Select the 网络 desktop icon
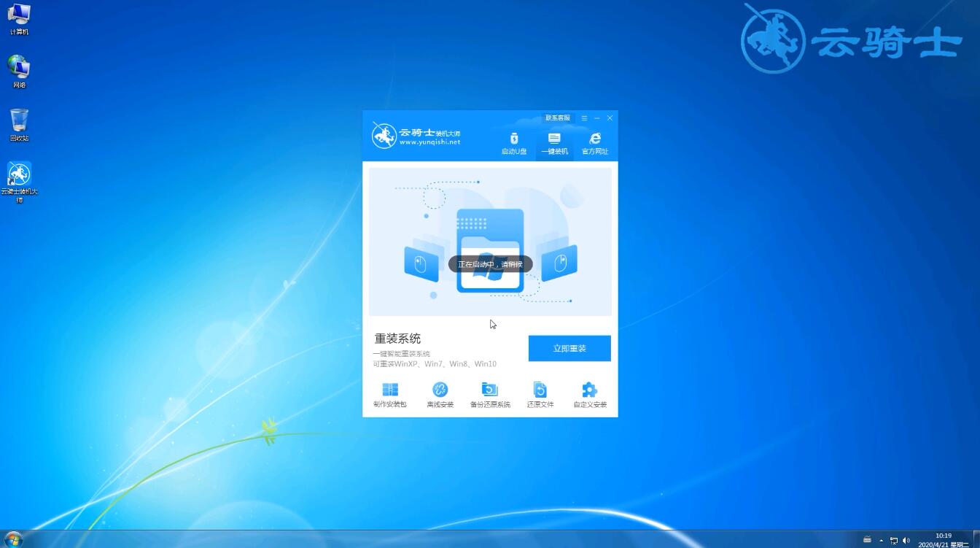980x548 pixels. point(19,72)
